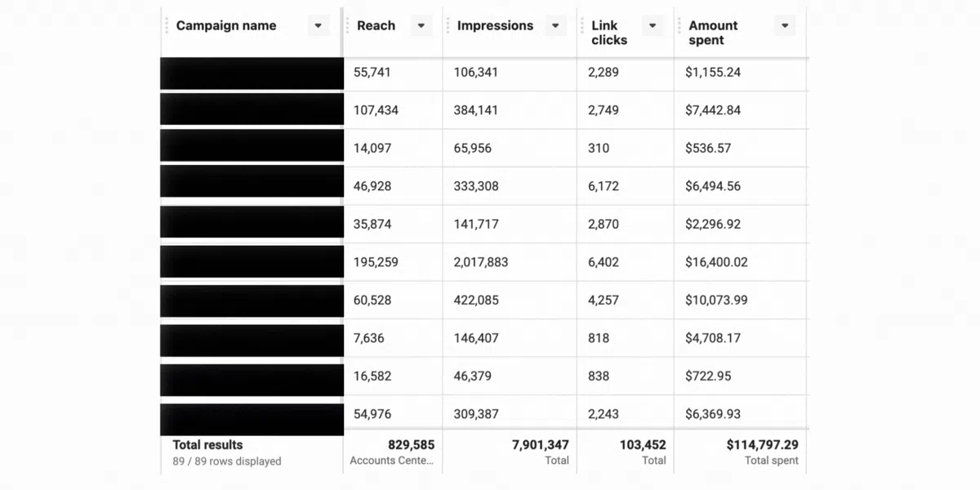Open the Amount spent column dropdown arrow
The height and width of the screenshot is (490, 980).
tap(785, 26)
